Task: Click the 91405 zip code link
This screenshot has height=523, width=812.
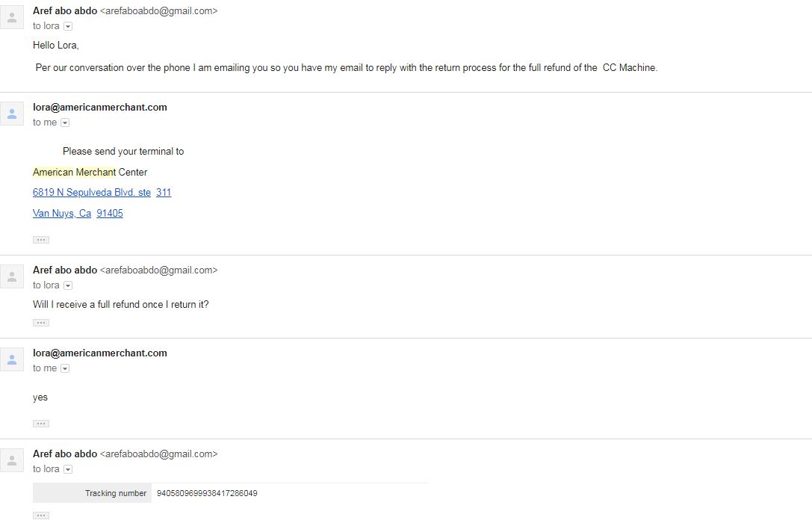Action: pos(110,214)
